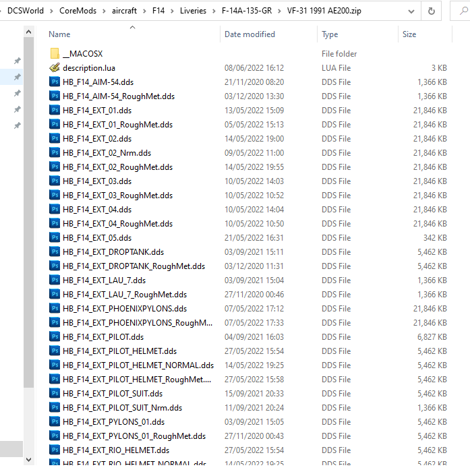Select the HB_F14_EXT_PILOT_HELMET_NORMAL.dds file name

pyautogui.click(x=138, y=365)
